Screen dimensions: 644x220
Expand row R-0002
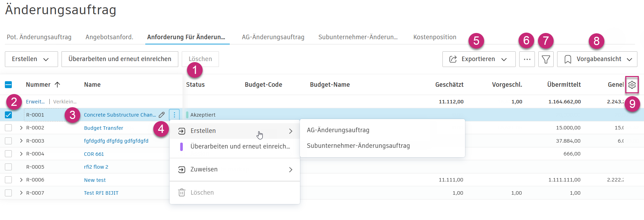(x=21, y=128)
